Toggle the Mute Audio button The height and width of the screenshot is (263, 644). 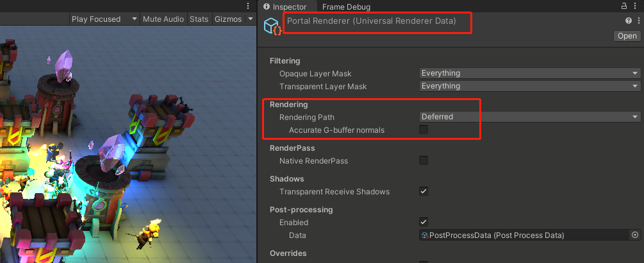tap(163, 19)
